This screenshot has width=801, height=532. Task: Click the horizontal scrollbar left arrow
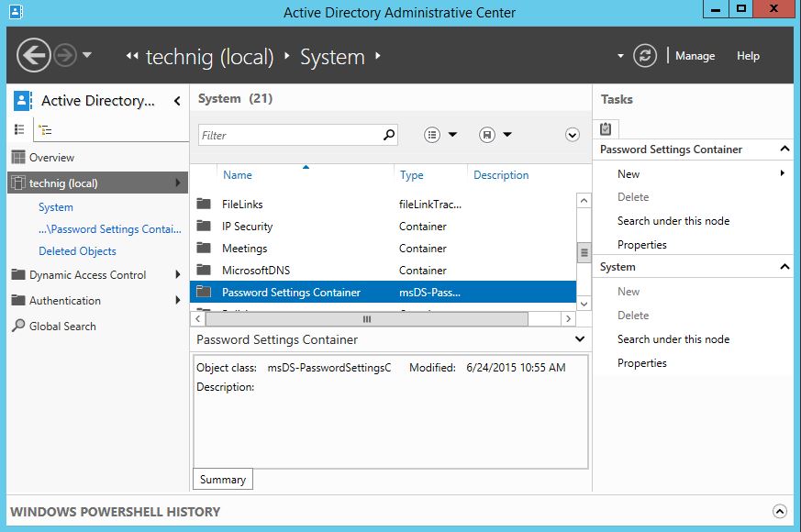click(x=197, y=319)
